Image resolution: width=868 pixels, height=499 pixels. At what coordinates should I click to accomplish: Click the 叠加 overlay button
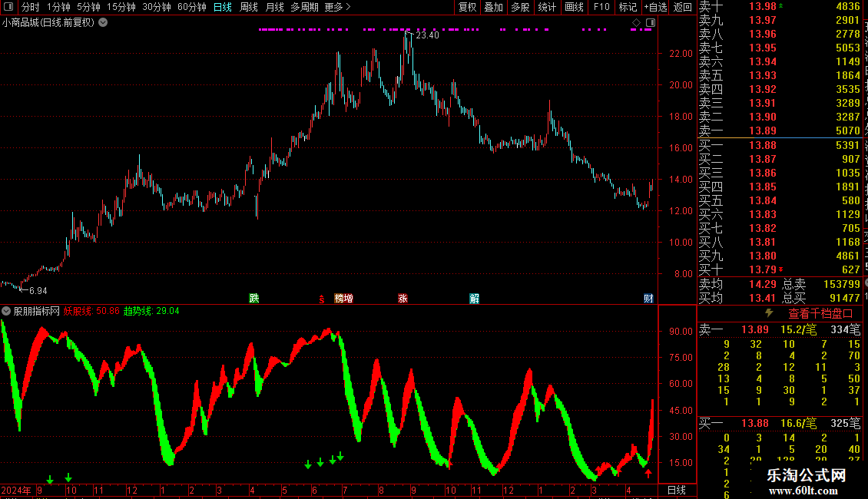[x=493, y=7]
